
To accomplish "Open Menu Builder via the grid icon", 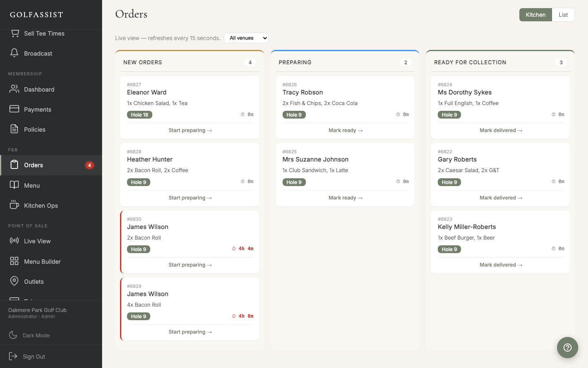I will 14,261.
